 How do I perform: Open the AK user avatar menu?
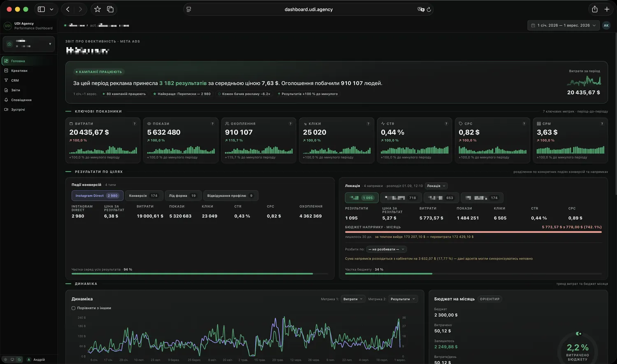coord(606,26)
